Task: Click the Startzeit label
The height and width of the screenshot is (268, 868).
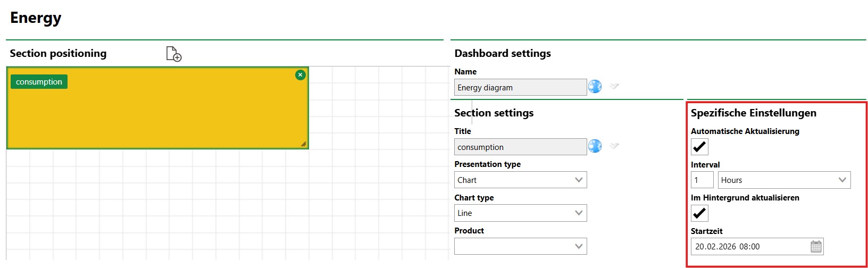Action: [707, 231]
